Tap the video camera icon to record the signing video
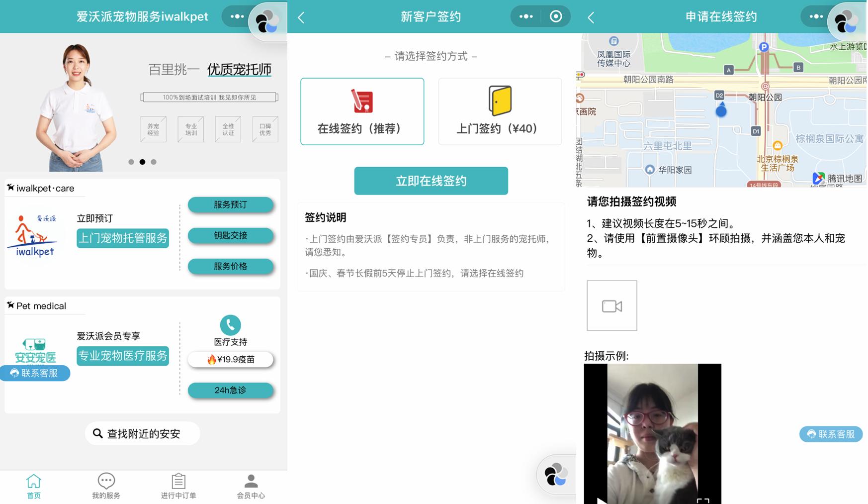868x504 pixels. point(611,305)
